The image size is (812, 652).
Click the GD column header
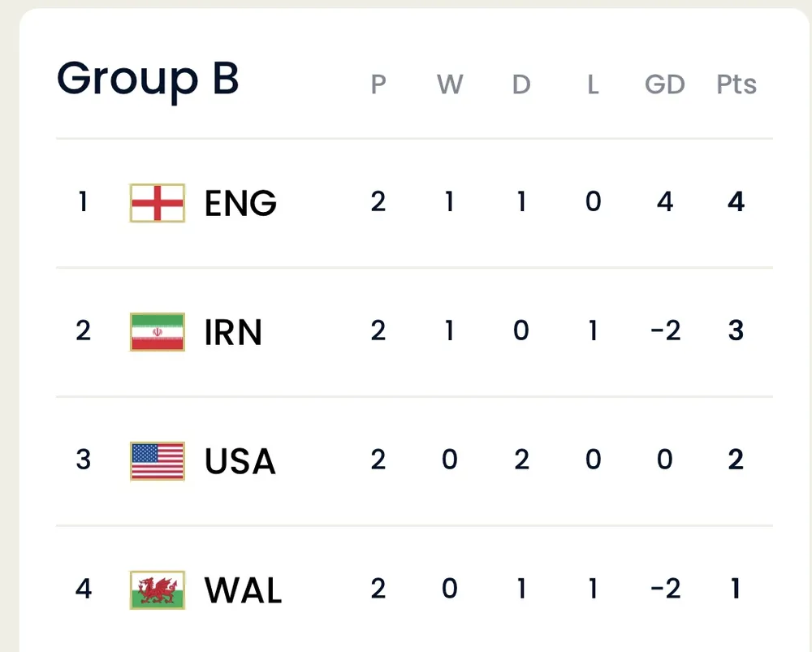(665, 84)
